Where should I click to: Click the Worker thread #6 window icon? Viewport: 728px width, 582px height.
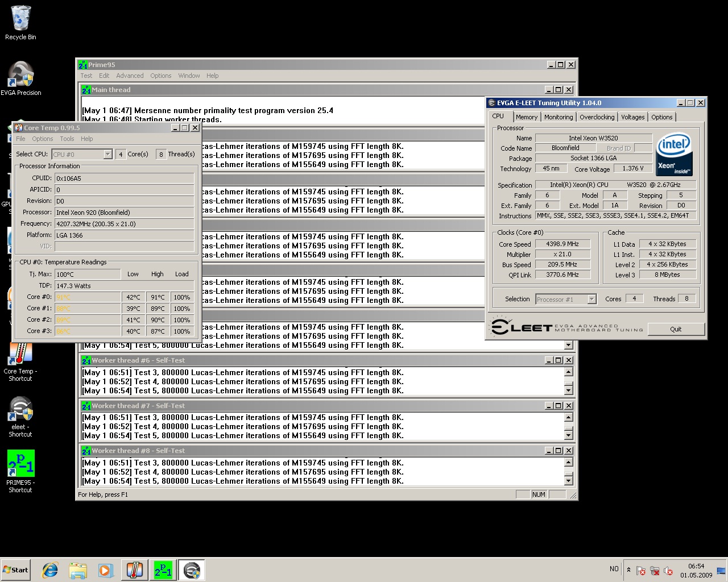[x=86, y=360]
